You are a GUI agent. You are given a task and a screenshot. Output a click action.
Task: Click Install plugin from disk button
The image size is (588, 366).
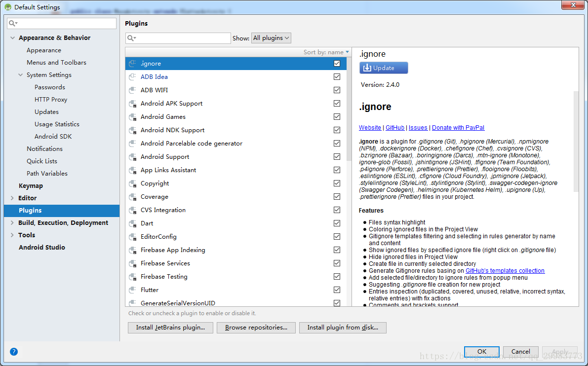pyautogui.click(x=343, y=328)
